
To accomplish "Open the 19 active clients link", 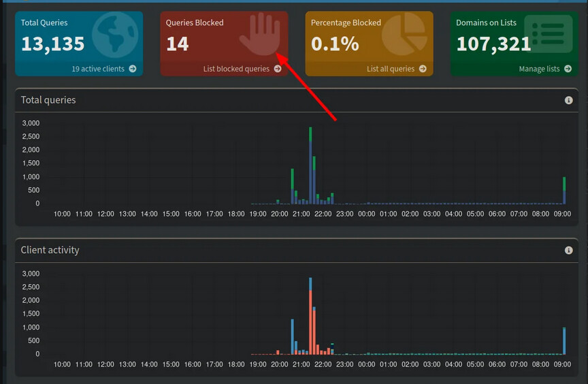I will [98, 69].
